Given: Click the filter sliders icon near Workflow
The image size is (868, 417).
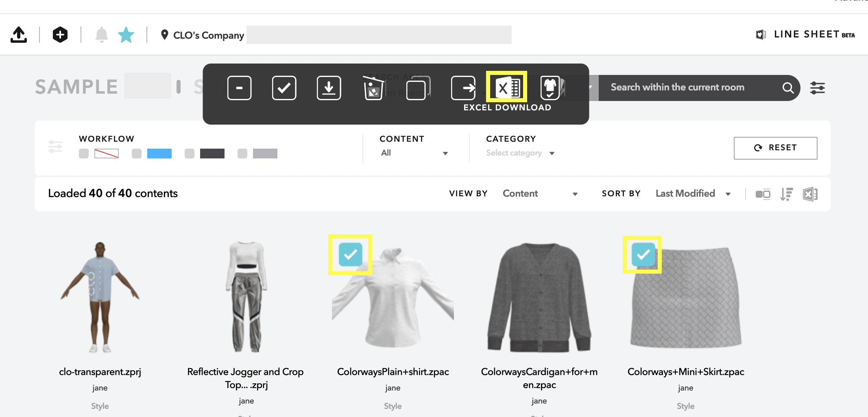Looking at the screenshot, I should point(55,147).
